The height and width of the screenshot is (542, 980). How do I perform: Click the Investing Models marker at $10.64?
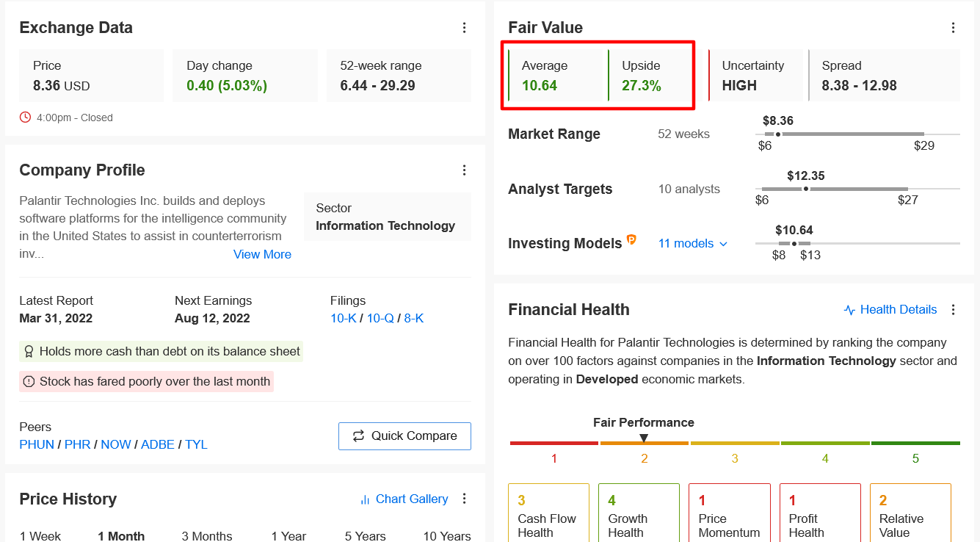click(794, 244)
